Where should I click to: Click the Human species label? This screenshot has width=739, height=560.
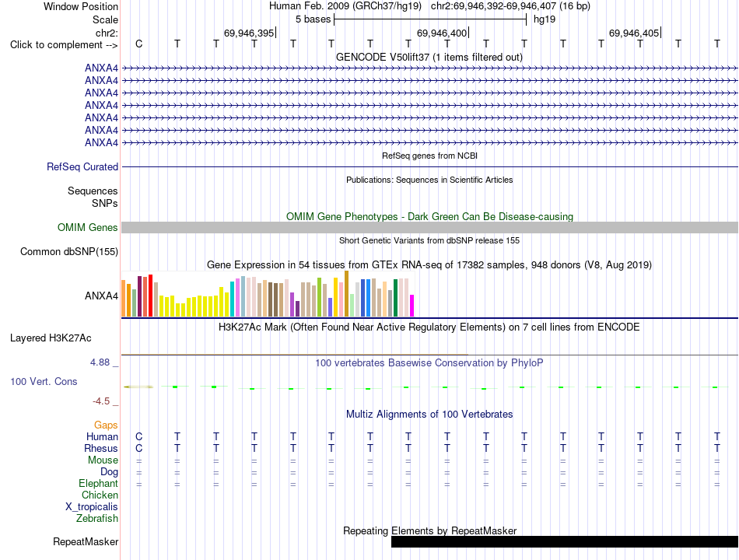tap(102, 437)
